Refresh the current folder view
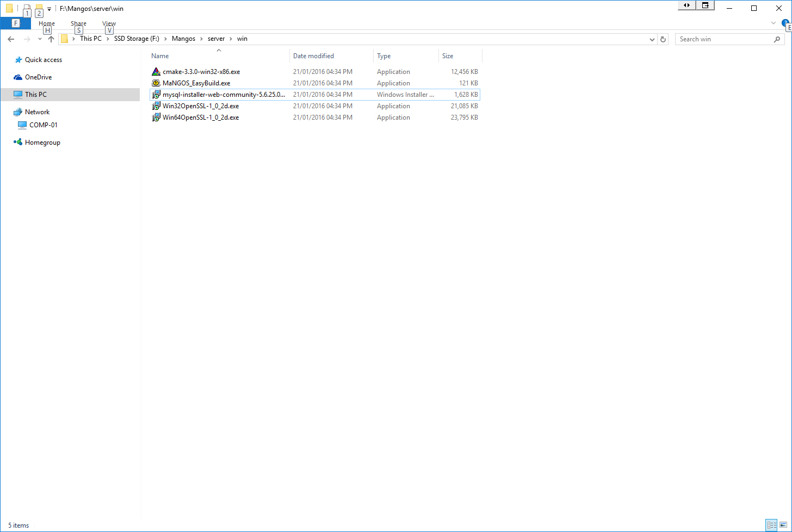This screenshot has height=532, width=792. (663, 39)
